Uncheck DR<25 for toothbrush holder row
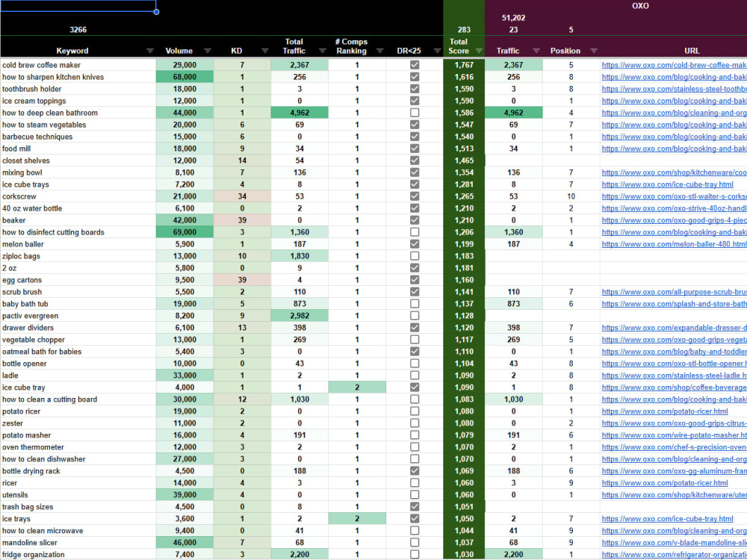747x560 pixels. pyautogui.click(x=415, y=89)
